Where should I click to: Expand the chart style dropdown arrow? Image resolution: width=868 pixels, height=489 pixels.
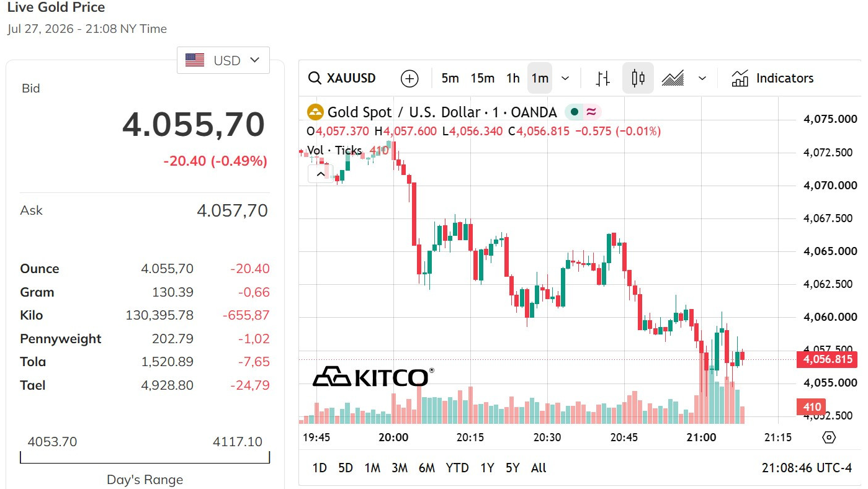tap(702, 78)
